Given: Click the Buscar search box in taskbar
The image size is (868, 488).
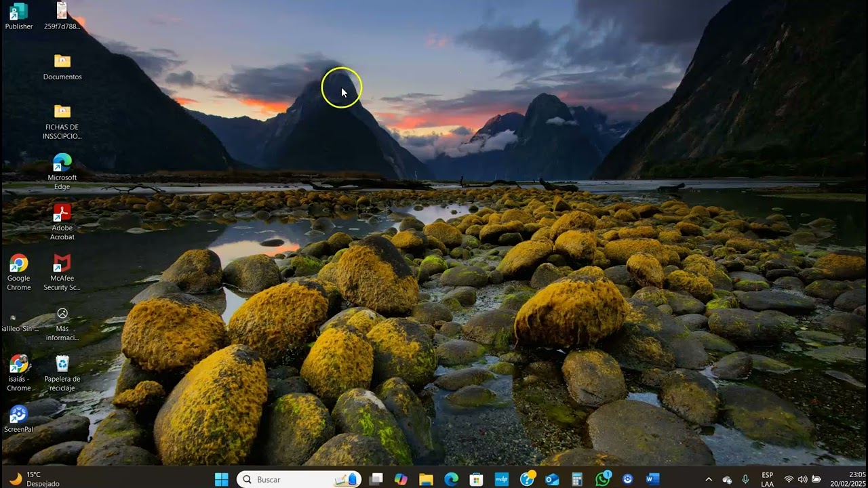Looking at the screenshot, I should coord(298,479).
